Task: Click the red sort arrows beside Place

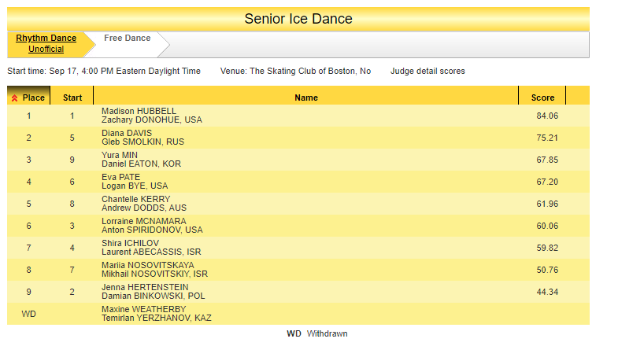Action: [14, 98]
